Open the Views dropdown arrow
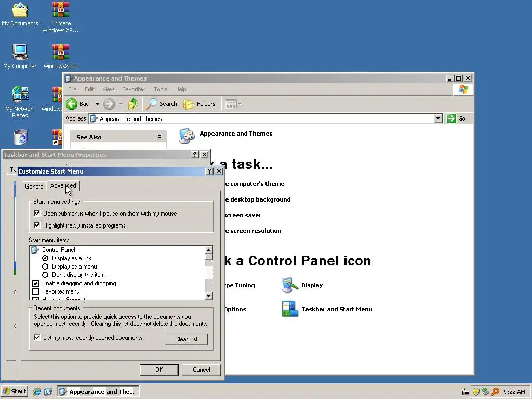The width and height of the screenshot is (532, 399). tap(240, 104)
